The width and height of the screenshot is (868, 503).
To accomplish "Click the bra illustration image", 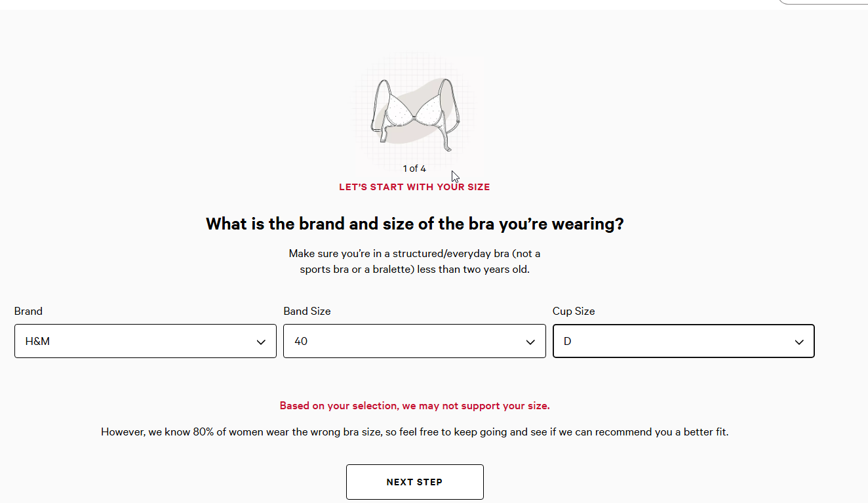I will pos(414,113).
